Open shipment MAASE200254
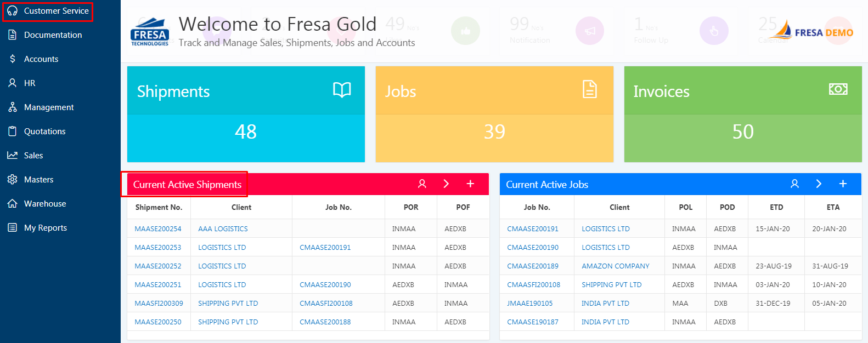The width and height of the screenshot is (868, 343). pyautogui.click(x=158, y=228)
